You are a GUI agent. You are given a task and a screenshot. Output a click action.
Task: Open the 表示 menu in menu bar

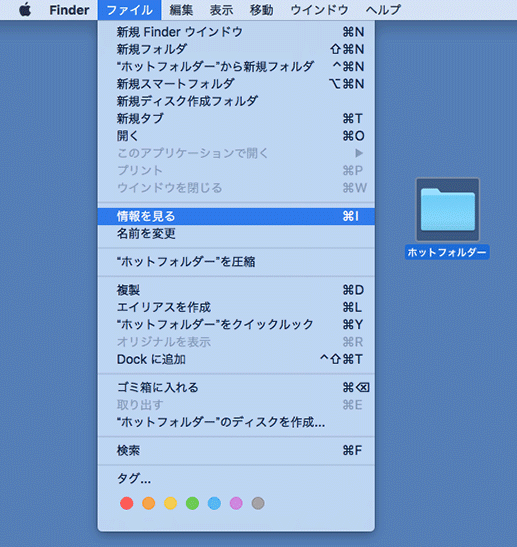[221, 10]
